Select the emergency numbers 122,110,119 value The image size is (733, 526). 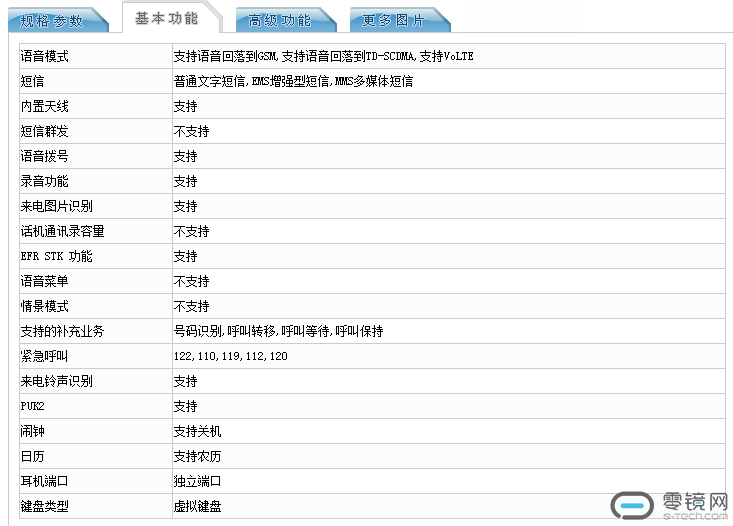[230, 356]
